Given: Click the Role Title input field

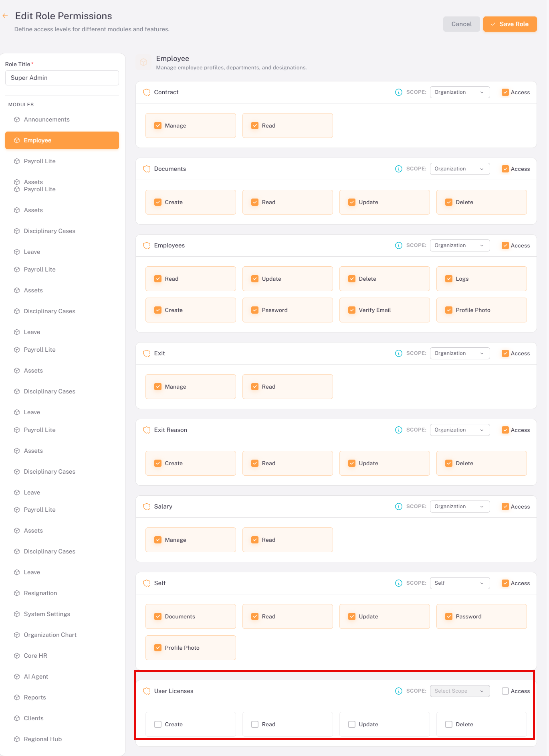Looking at the screenshot, I should click(62, 78).
